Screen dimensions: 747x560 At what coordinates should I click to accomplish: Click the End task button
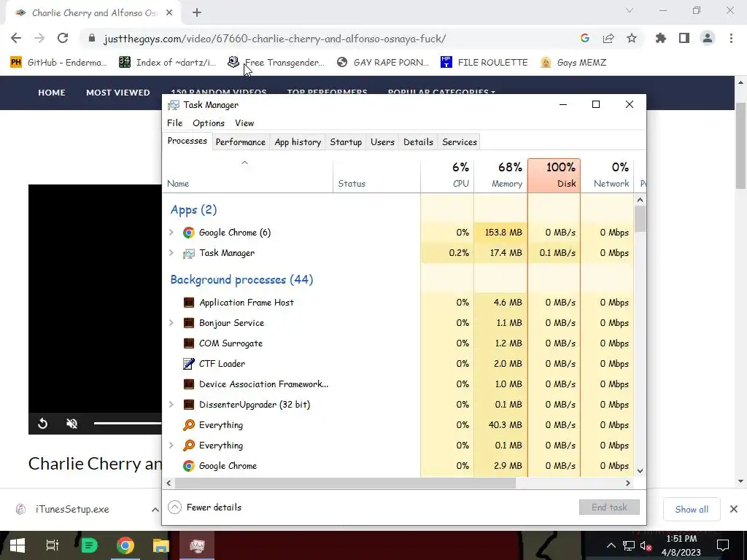click(x=609, y=507)
